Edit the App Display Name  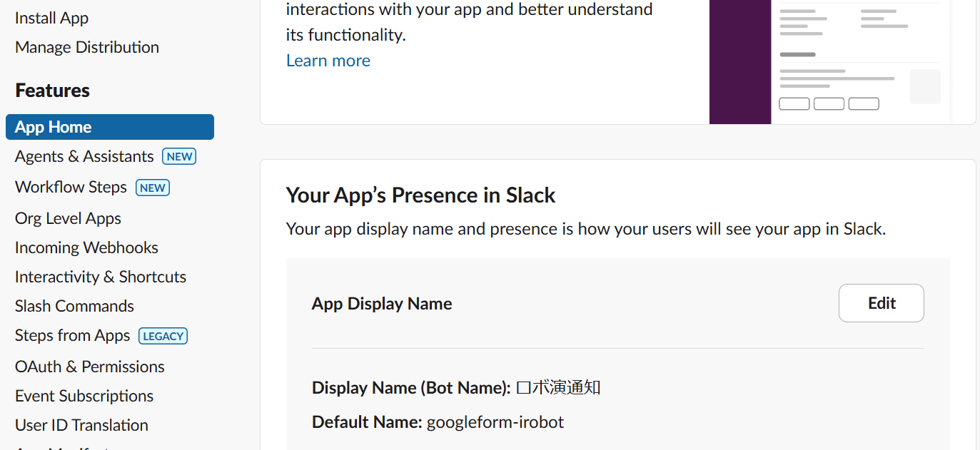(881, 303)
